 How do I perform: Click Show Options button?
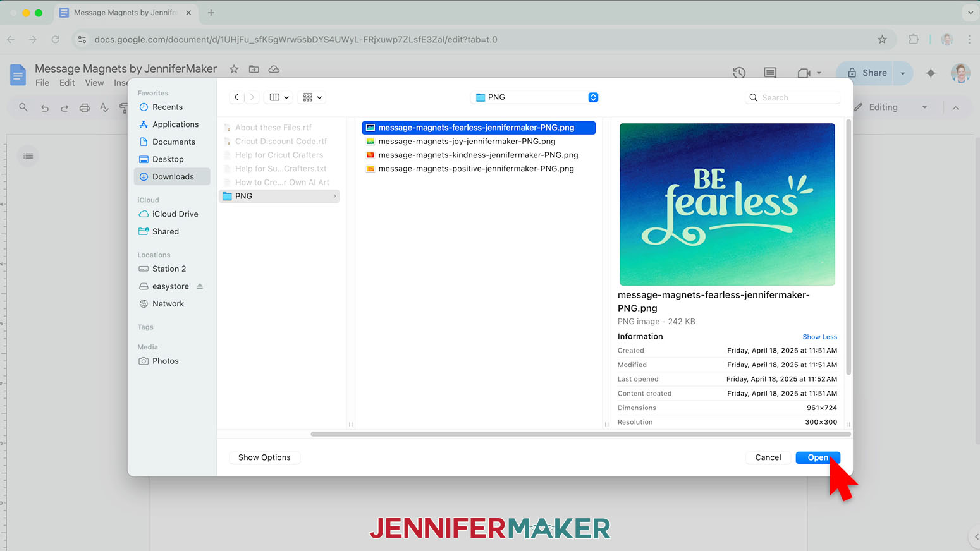[264, 457]
